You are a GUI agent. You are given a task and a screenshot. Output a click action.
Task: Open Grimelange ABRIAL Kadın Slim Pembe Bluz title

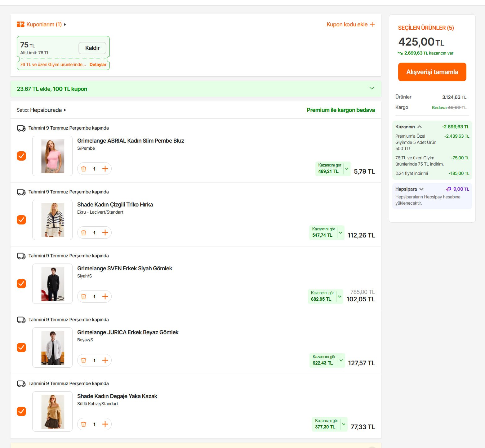131,141
